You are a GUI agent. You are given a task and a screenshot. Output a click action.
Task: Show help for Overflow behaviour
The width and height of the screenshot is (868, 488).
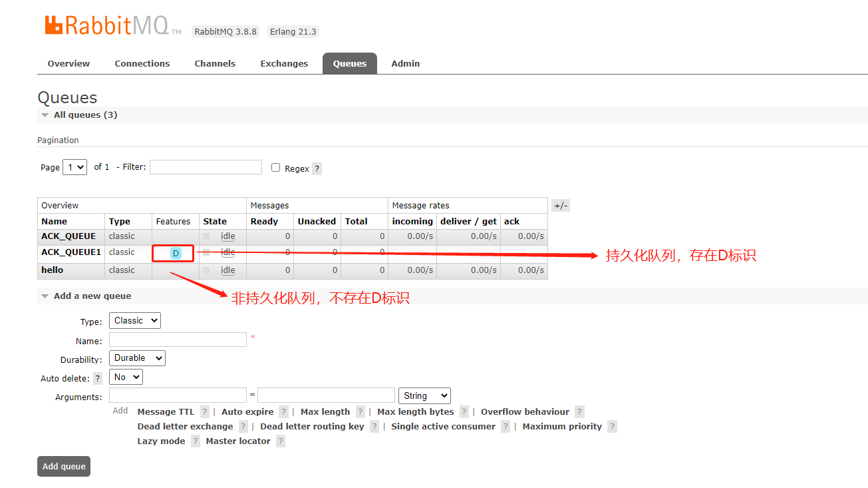point(579,412)
